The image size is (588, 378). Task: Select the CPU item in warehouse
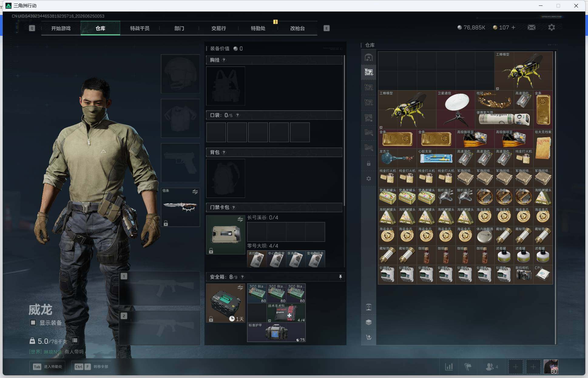tap(543, 275)
